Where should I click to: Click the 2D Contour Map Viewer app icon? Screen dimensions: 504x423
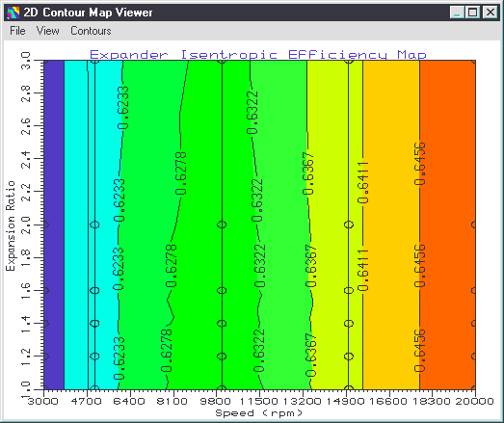(x=13, y=13)
